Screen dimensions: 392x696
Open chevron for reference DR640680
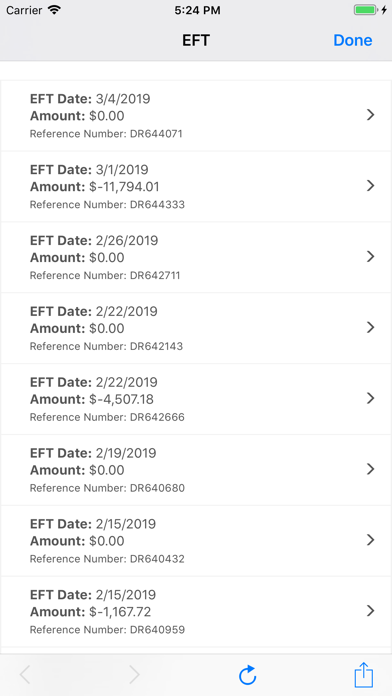click(371, 469)
